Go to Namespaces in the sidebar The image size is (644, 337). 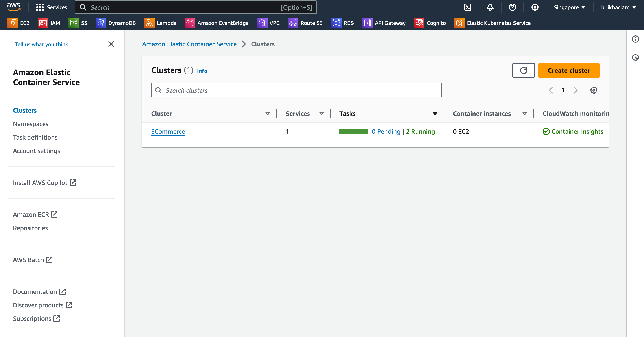click(30, 124)
